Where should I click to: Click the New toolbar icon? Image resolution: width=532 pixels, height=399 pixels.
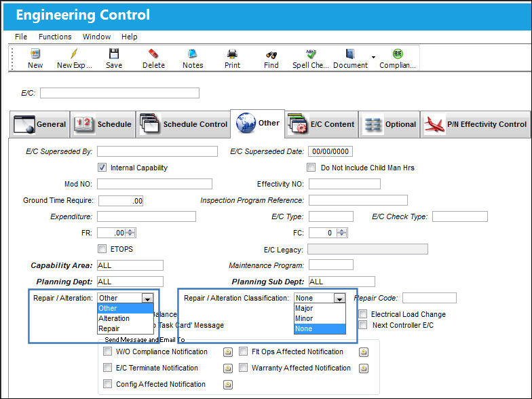35,54
